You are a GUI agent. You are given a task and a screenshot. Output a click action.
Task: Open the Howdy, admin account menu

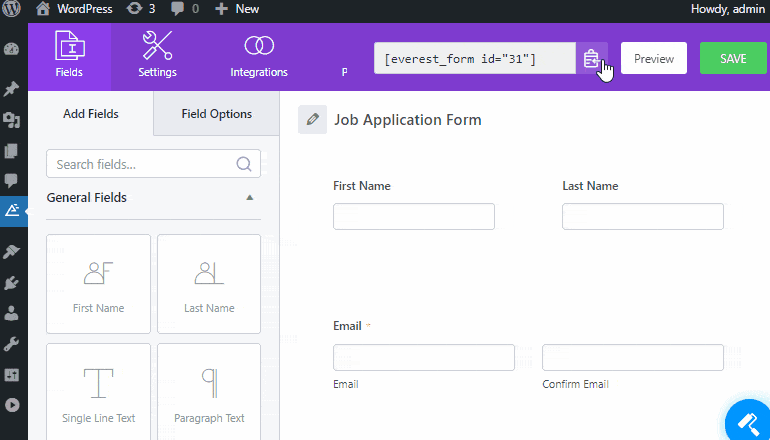(730, 9)
